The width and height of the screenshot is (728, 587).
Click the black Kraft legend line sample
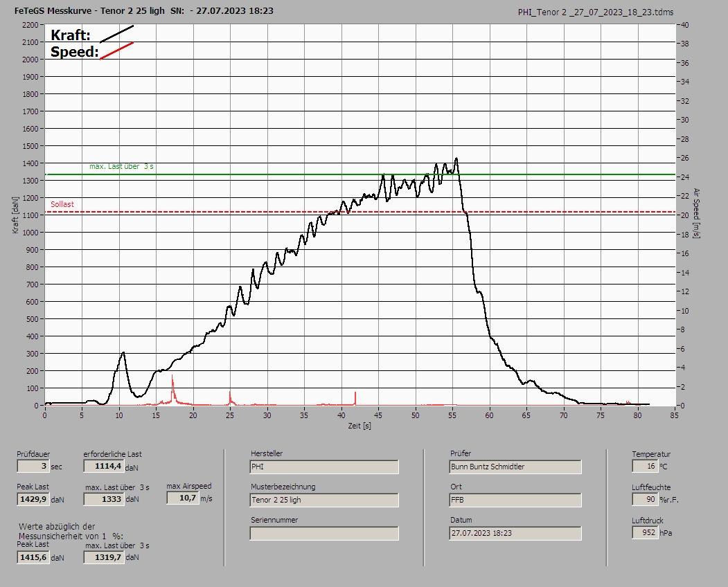117,34
